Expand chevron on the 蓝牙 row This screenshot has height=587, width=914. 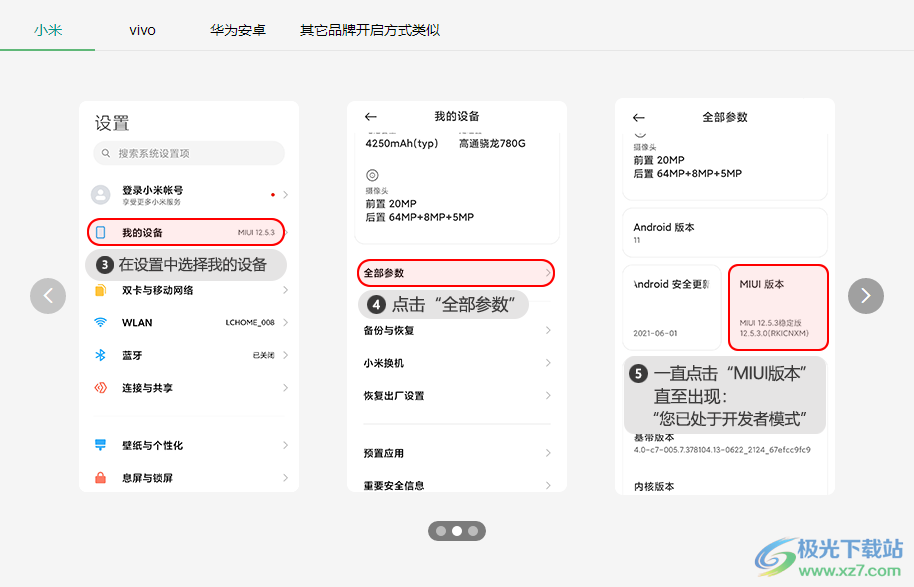coord(286,355)
